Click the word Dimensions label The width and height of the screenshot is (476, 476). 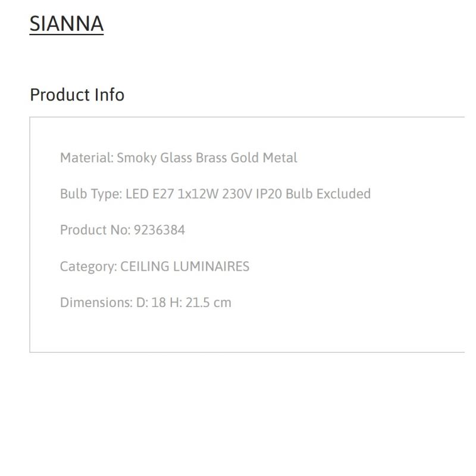click(x=96, y=303)
